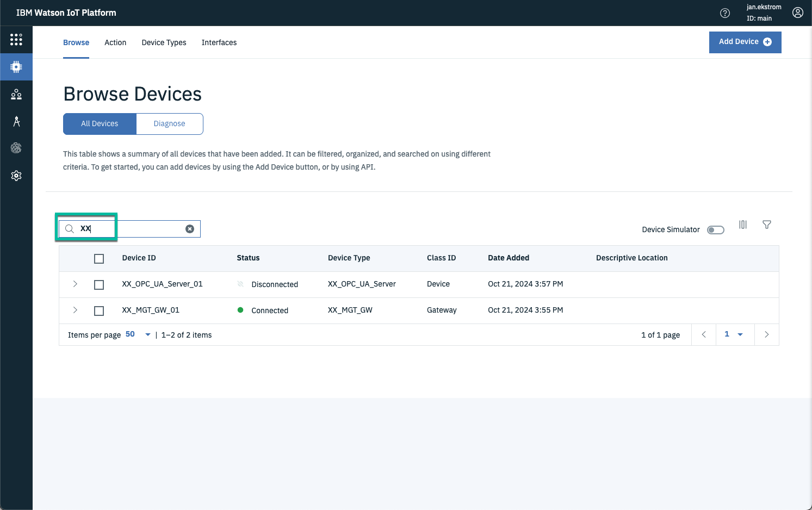Click the Gateway class ID cell
This screenshot has width=812, height=510.
pyautogui.click(x=442, y=310)
